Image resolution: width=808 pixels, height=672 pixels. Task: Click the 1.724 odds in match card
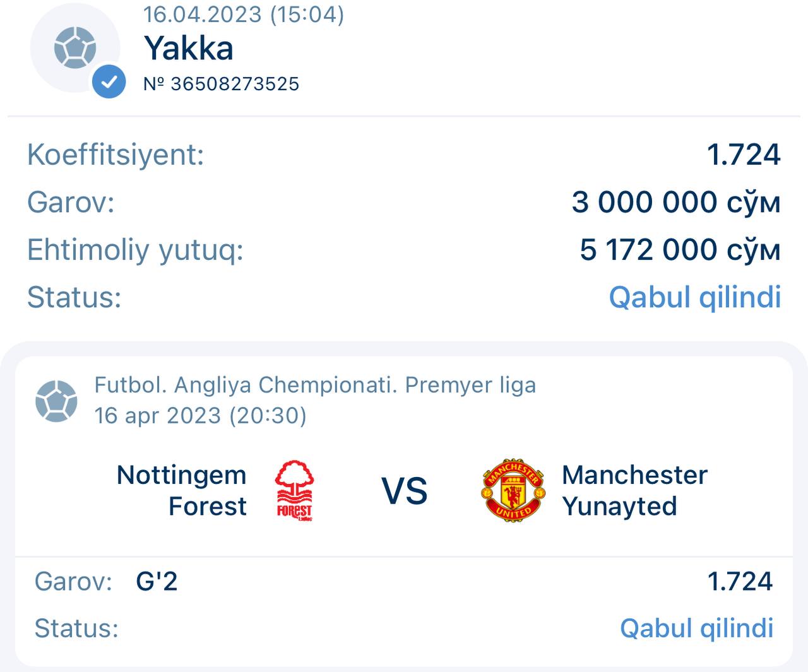[739, 581]
